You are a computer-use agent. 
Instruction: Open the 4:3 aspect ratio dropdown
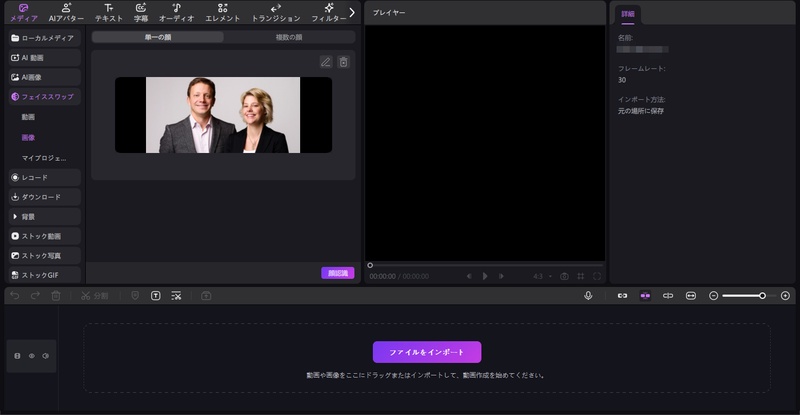point(542,276)
